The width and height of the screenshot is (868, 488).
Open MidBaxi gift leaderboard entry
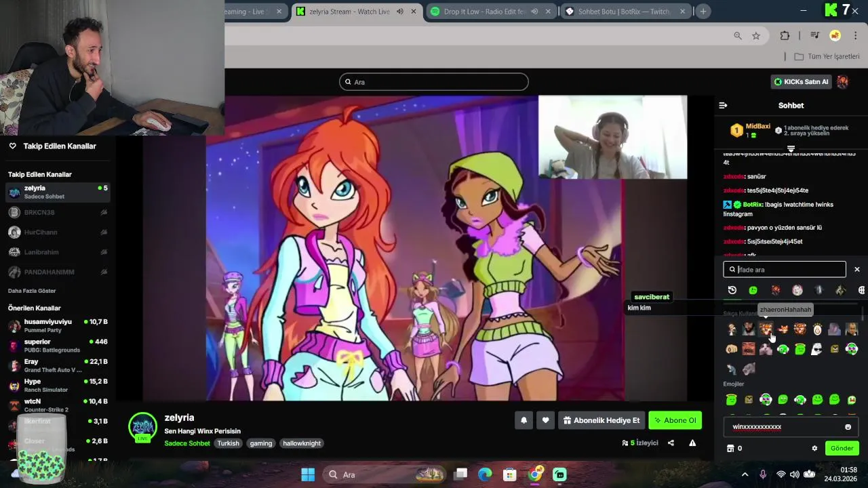pos(751,130)
